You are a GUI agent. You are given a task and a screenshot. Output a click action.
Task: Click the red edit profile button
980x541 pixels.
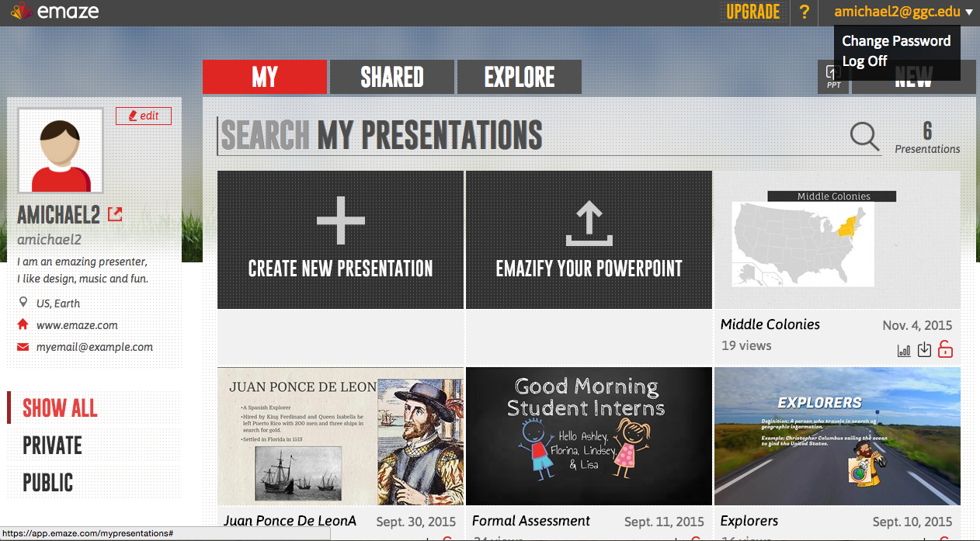[x=144, y=116]
